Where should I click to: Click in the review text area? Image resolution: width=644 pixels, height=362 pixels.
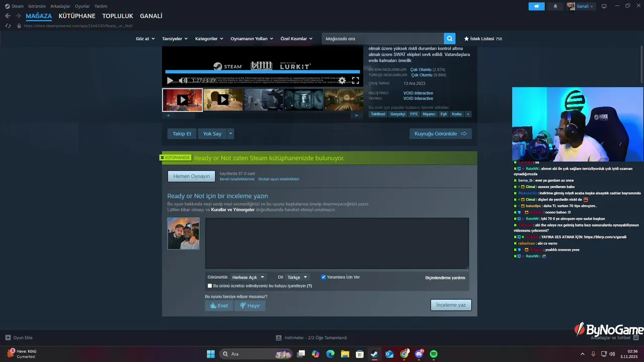click(337, 243)
